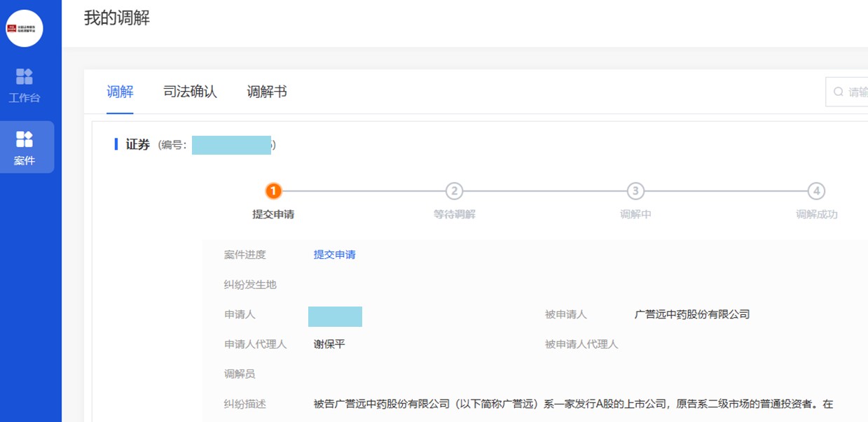Click step 1 circle 提交申请

(x=273, y=191)
